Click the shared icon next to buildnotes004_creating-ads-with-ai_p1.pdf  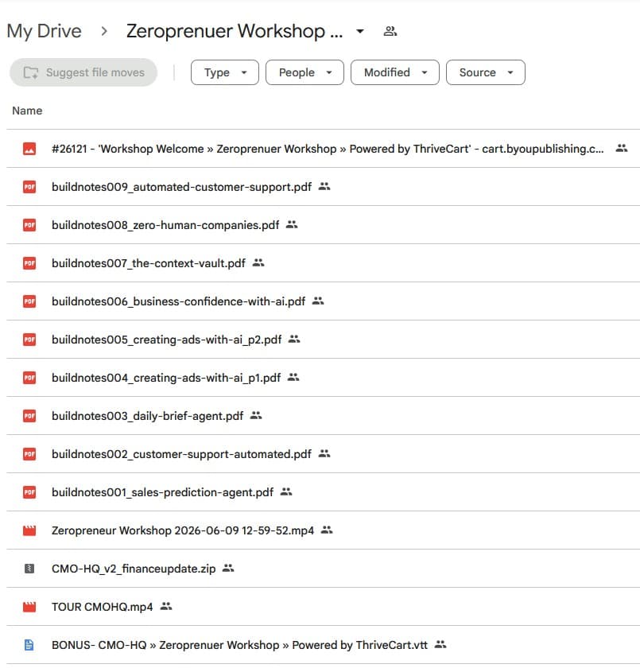tap(293, 377)
